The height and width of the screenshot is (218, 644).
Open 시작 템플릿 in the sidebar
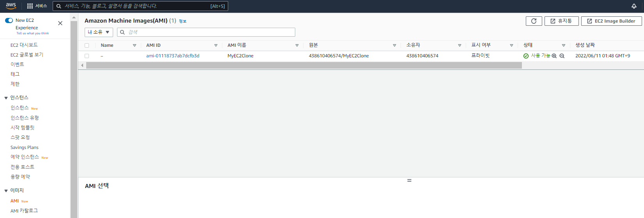23,128
